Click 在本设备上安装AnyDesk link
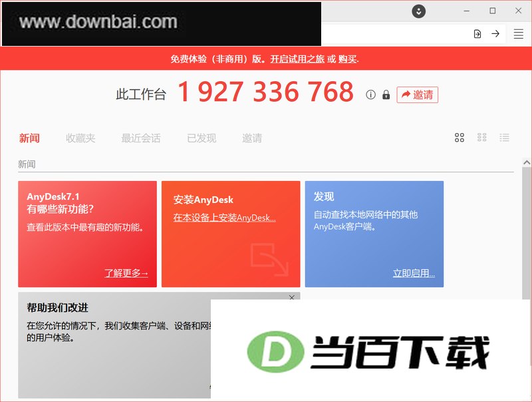Viewport: 532px width, 402px height. click(224, 218)
